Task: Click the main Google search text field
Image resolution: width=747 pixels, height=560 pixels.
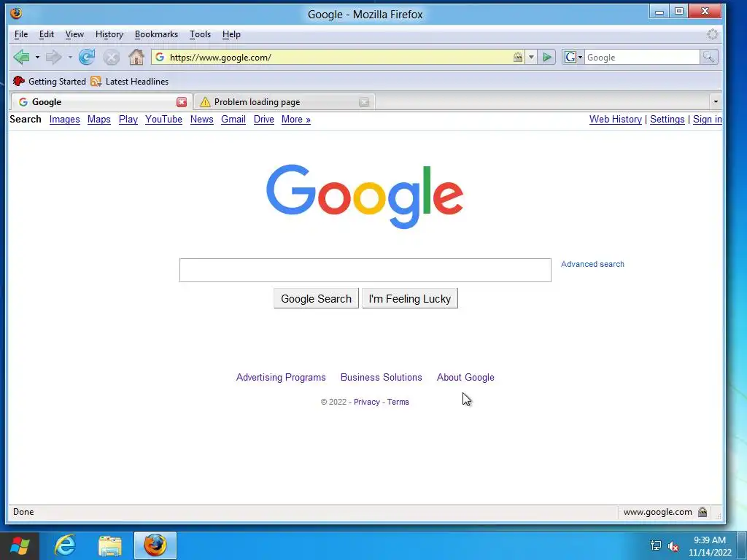Action: click(x=365, y=270)
